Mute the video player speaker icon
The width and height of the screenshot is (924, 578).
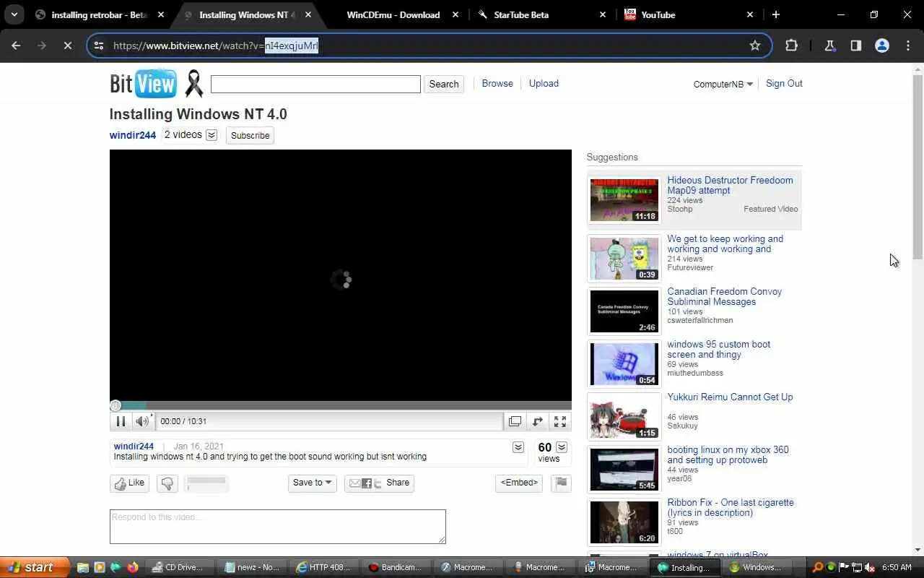[142, 421]
